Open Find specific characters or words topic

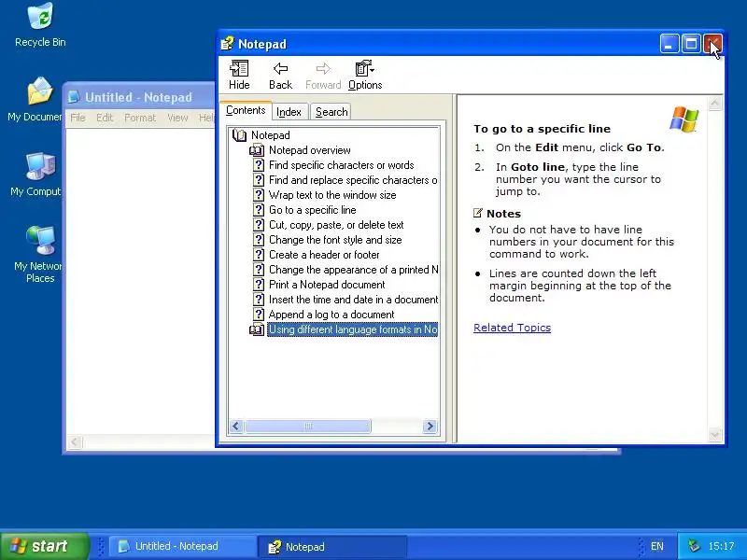(x=341, y=165)
